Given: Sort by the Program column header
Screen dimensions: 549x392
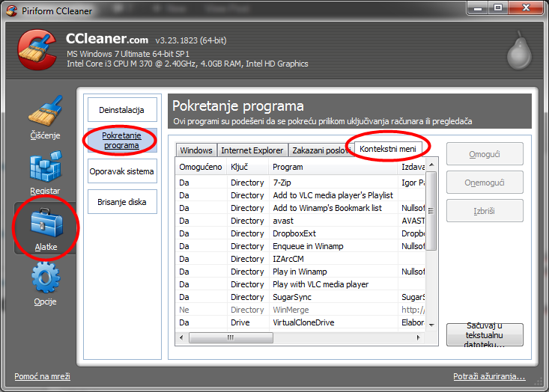Looking at the screenshot, I should tap(333, 167).
